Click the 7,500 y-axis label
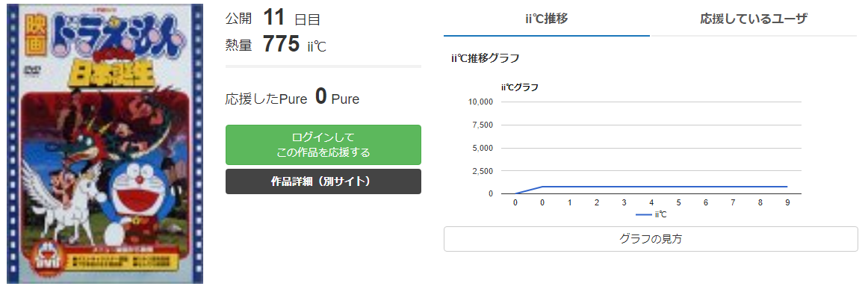This screenshot has height=292, width=868. click(x=482, y=125)
